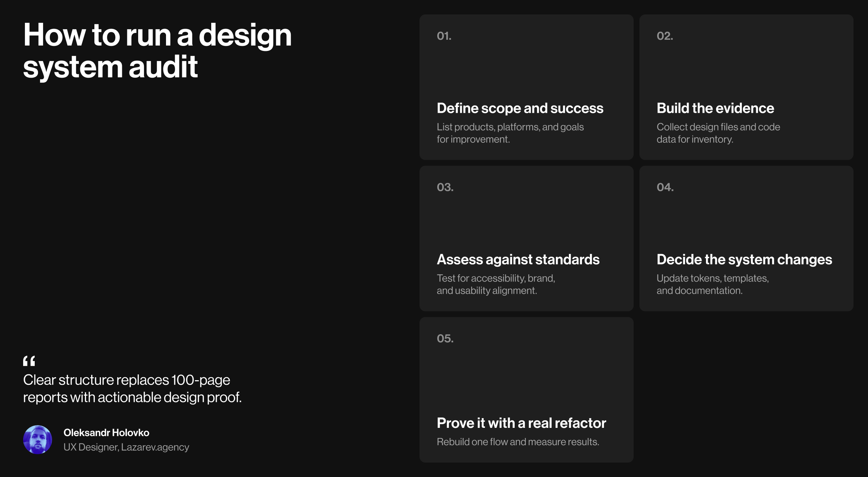Click the number label 02 on evidence card

664,36
